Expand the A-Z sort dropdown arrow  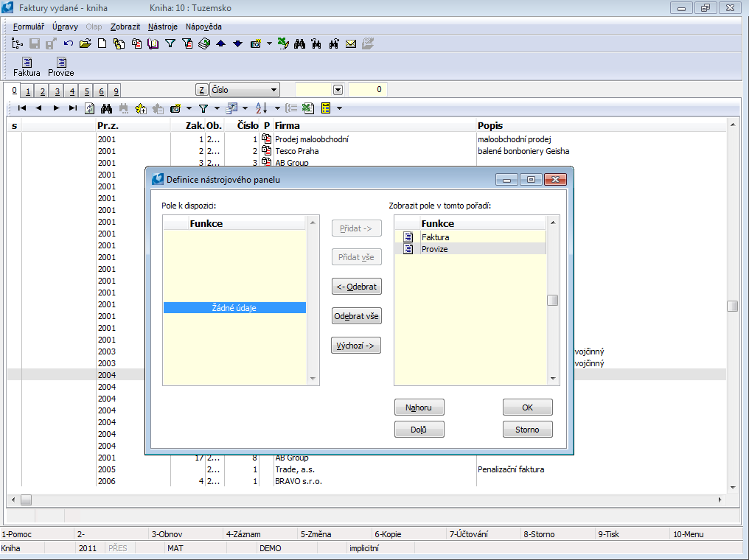click(x=277, y=108)
